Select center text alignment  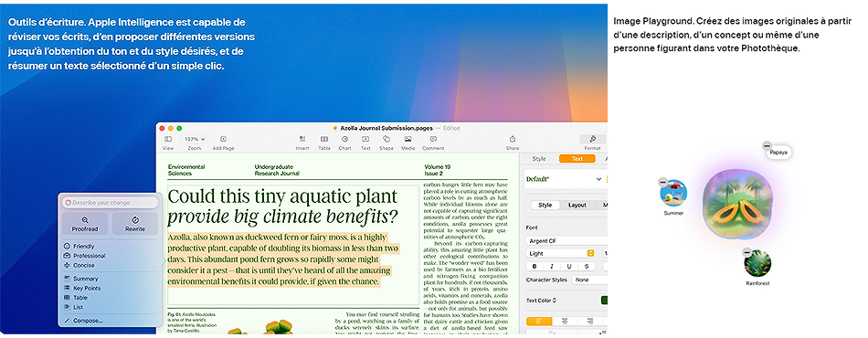(x=565, y=321)
